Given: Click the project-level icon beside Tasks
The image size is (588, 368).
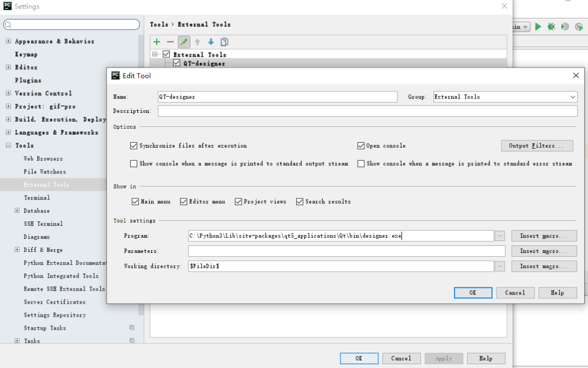Looking at the screenshot, I should [x=132, y=341].
